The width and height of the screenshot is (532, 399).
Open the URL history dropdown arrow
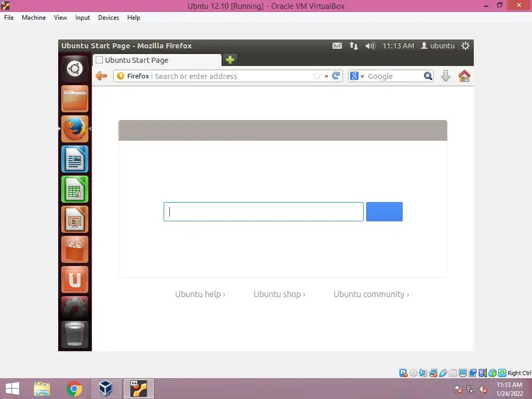(x=326, y=76)
